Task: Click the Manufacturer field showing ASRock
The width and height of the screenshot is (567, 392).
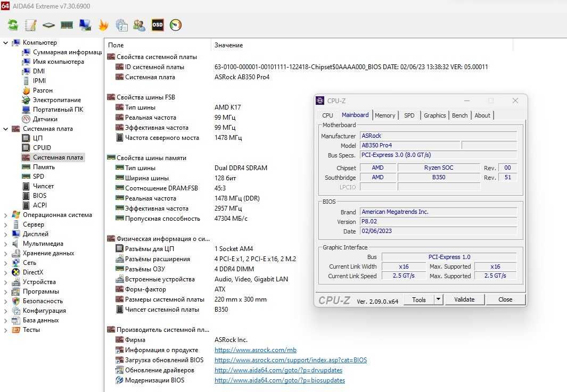Action: coord(439,136)
